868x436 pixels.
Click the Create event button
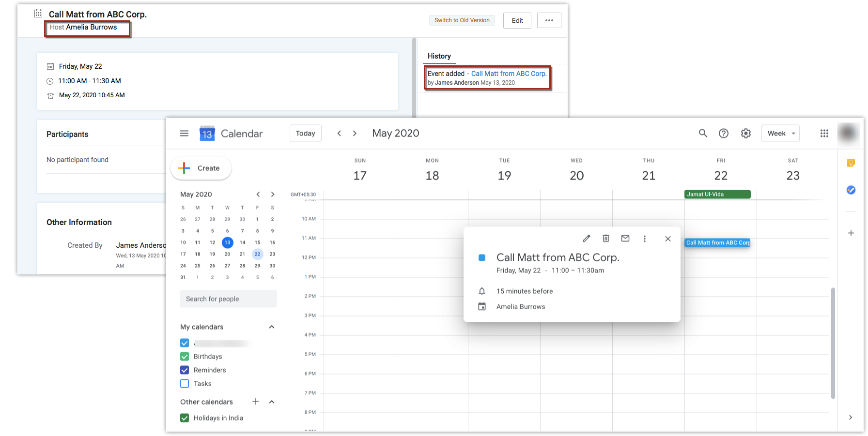coord(201,168)
